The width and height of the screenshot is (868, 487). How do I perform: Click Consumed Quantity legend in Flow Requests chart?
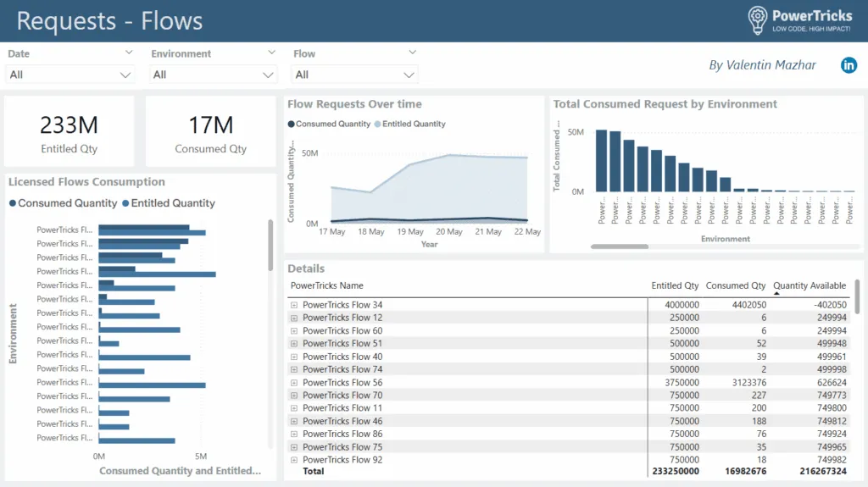[329, 124]
